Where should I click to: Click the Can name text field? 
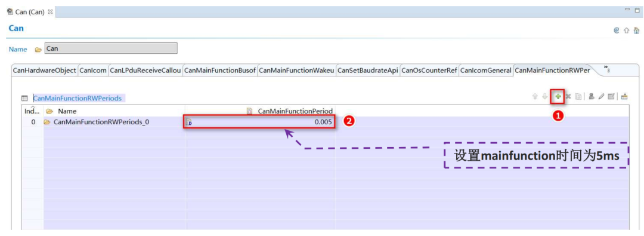click(111, 48)
